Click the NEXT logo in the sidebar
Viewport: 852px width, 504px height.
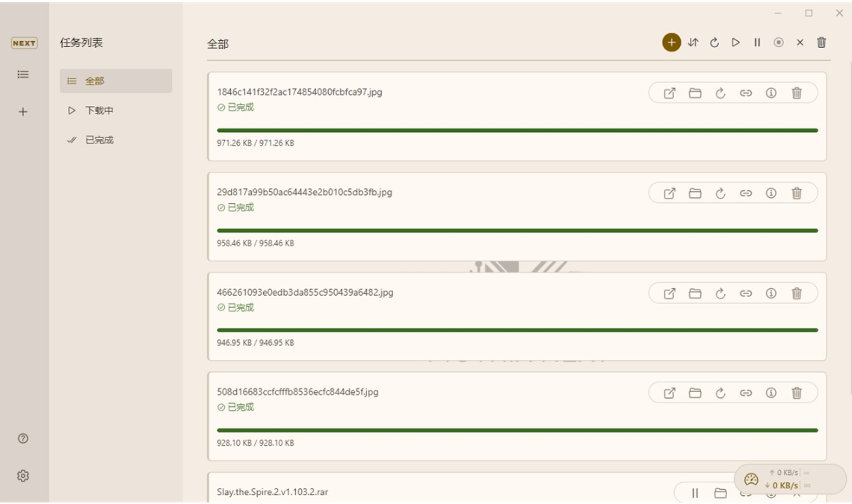click(x=25, y=43)
